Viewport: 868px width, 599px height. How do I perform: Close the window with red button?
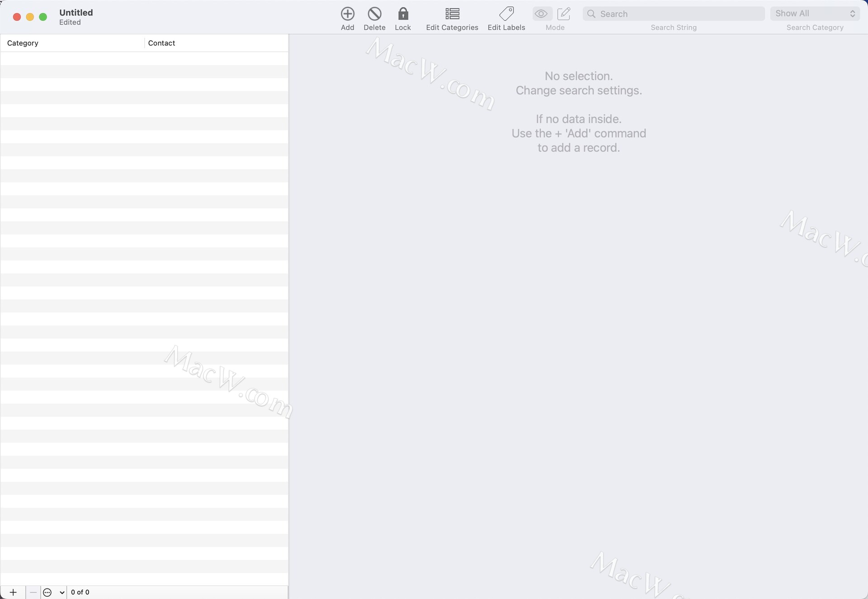[x=17, y=17]
